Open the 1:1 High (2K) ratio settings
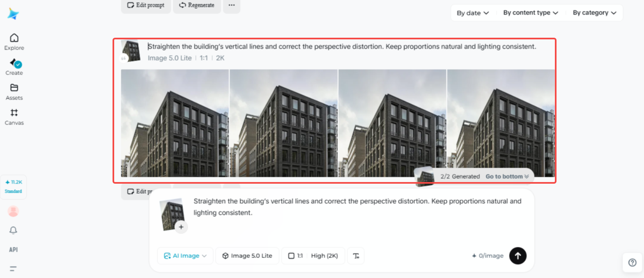644x278 pixels. pyautogui.click(x=313, y=255)
